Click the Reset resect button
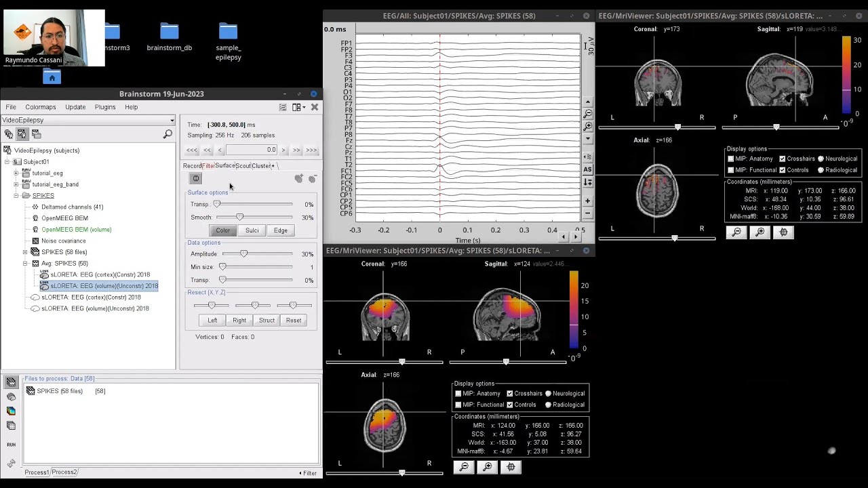Image resolution: width=868 pixels, height=488 pixels. tap(294, 321)
